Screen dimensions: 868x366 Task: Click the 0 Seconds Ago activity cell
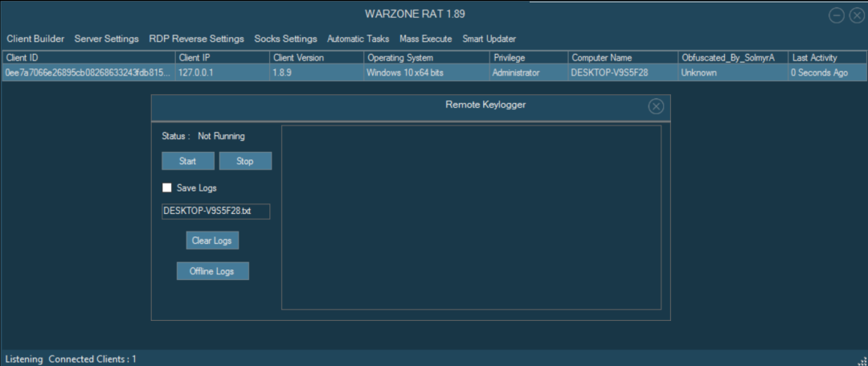827,72
